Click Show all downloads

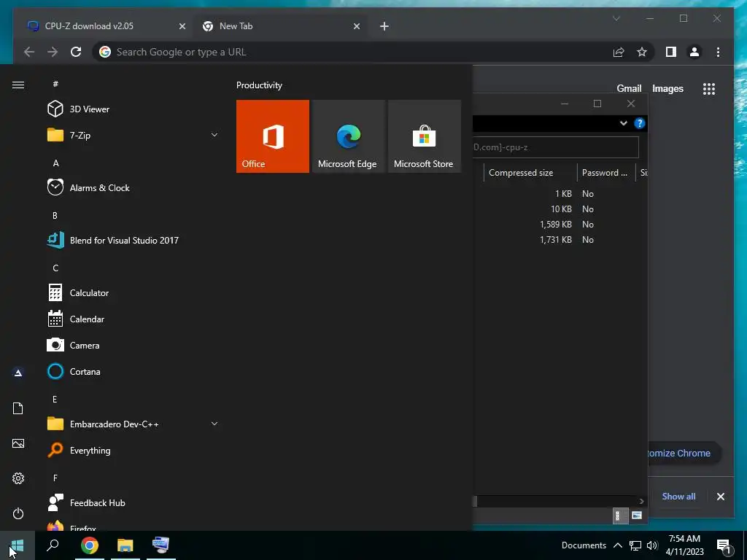coord(678,496)
